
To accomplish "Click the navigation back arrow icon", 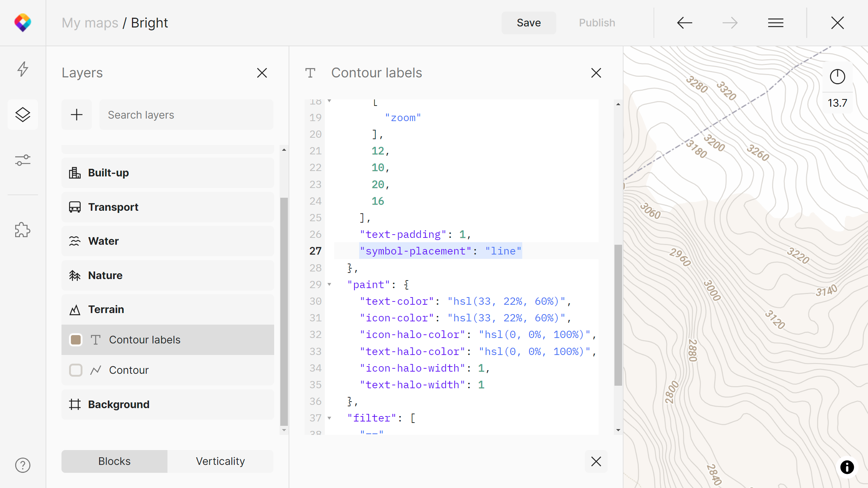I will 684,23.
